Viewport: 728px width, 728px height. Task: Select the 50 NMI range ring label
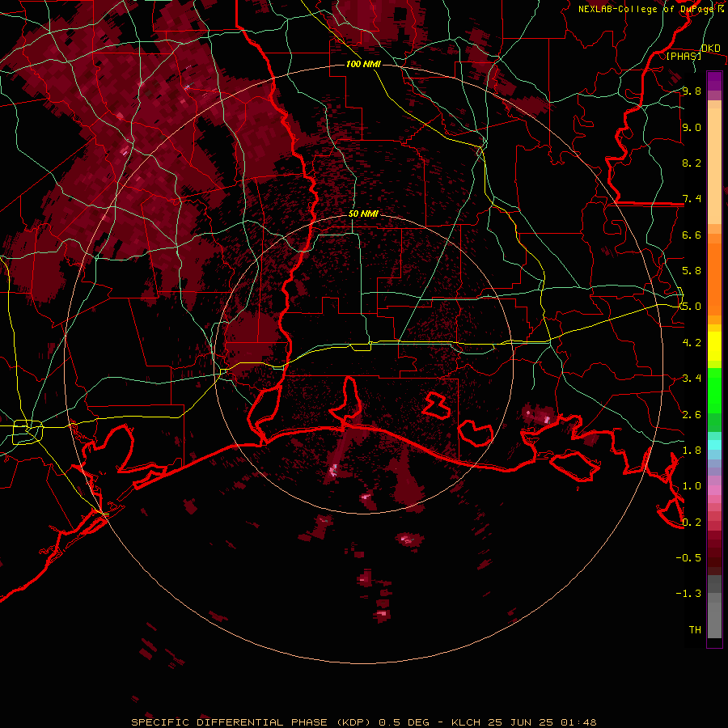point(363,214)
